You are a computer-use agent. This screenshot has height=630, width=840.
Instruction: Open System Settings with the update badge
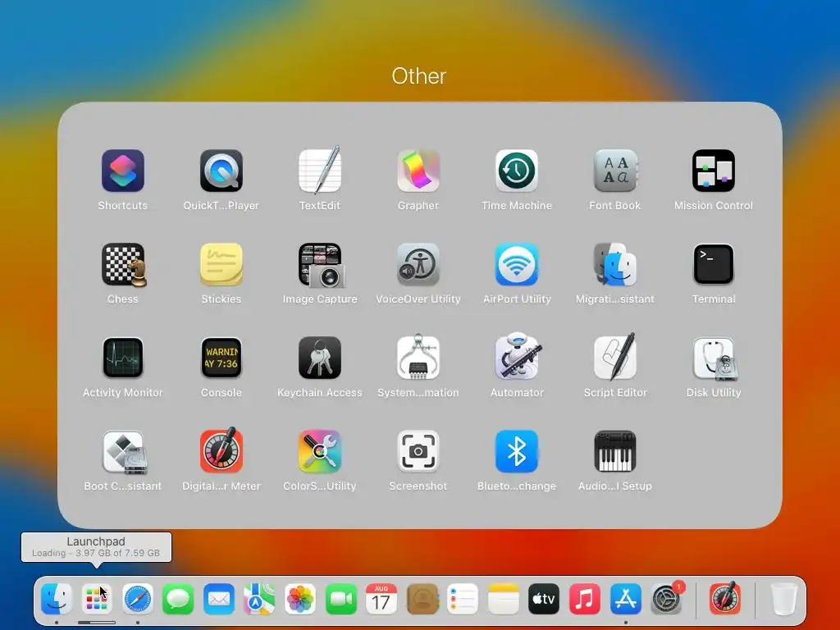click(x=667, y=598)
